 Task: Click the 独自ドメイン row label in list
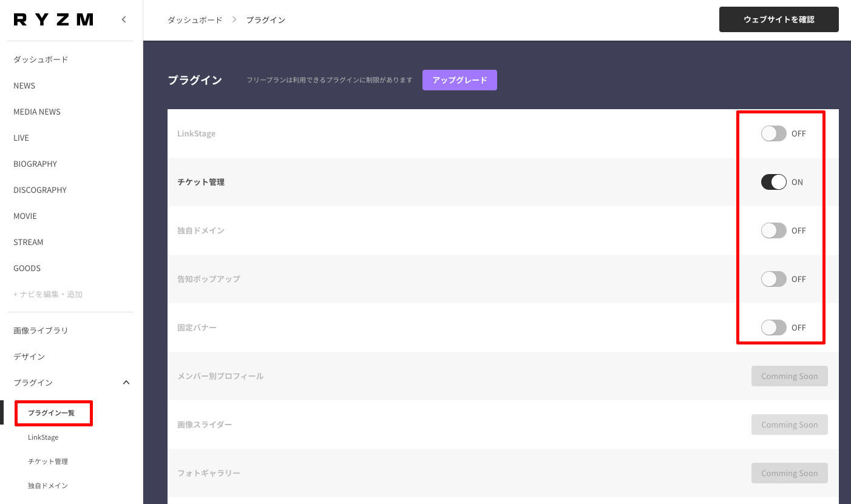coord(201,230)
